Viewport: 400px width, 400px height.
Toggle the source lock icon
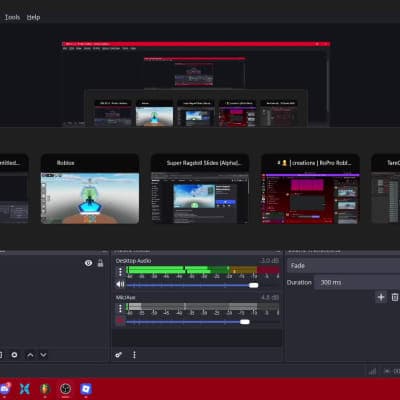[100, 263]
